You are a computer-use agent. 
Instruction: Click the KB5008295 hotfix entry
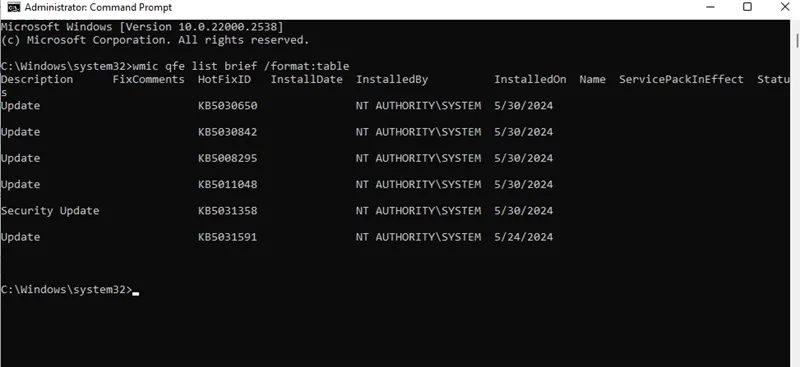pos(228,158)
